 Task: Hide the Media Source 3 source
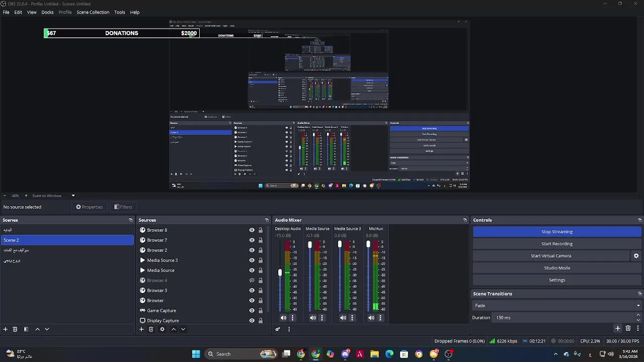[252, 260]
